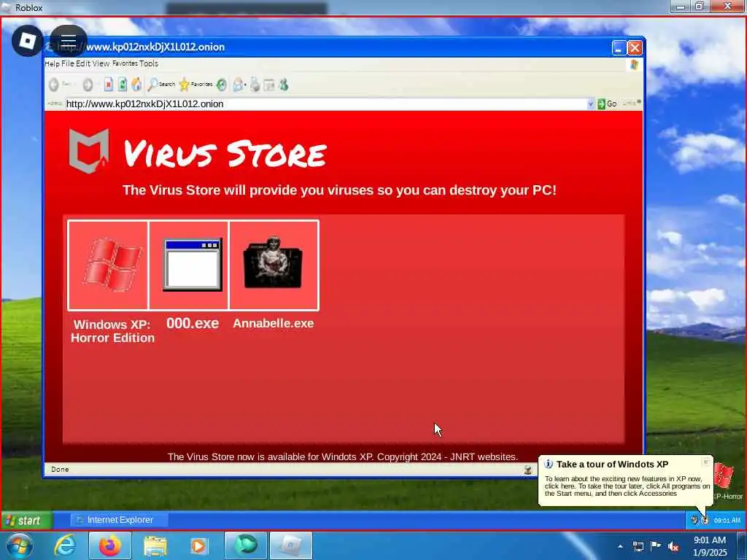The height and width of the screenshot is (560, 747).
Task: Click the Edit page icon in toolbar
Action: click(x=269, y=85)
